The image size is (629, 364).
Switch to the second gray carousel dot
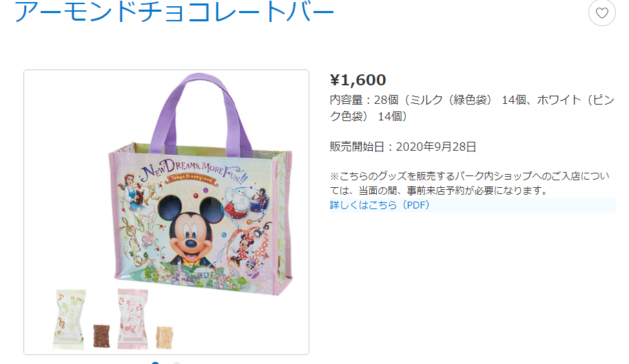pos(176,363)
